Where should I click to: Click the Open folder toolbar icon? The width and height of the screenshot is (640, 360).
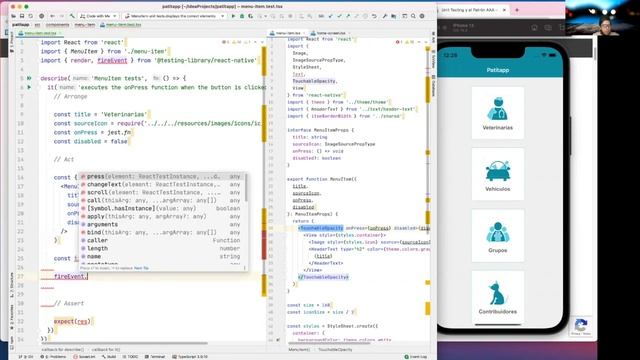tap(13, 16)
